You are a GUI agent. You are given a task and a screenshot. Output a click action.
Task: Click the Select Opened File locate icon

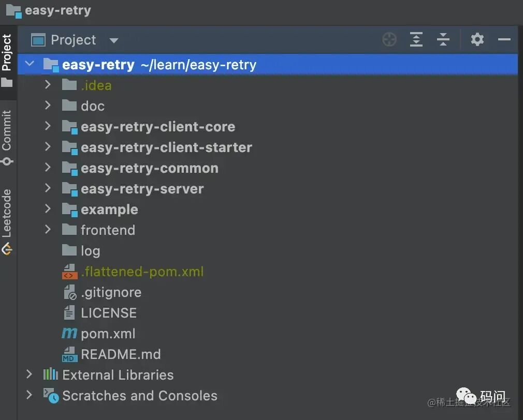pos(389,40)
